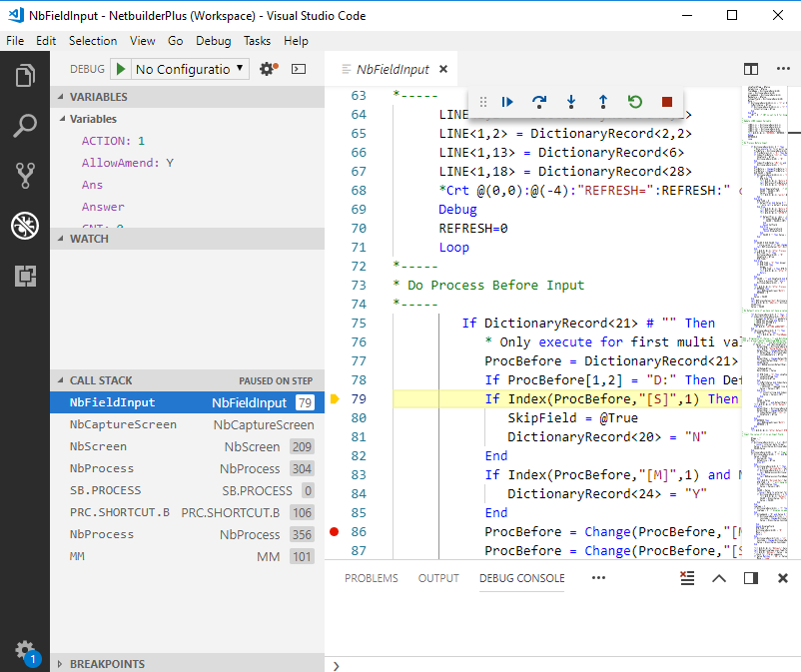This screenshot has height=672, width=801.
Task: Grab the debug toolbar drag handle
Action: pos(483,102)
